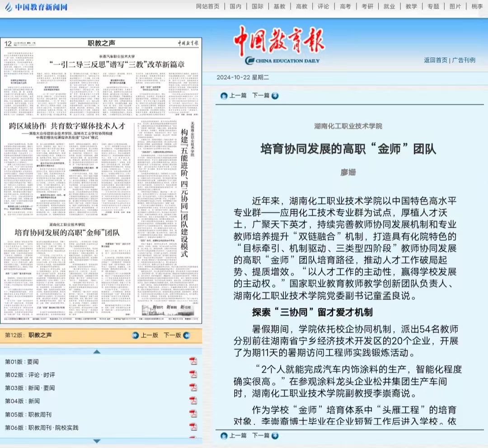Image resolution: width=488 pixels, height=448 pixels.
Task: Click the “一引二导三反思” headline on the page preview
Action: coord(117,65)
